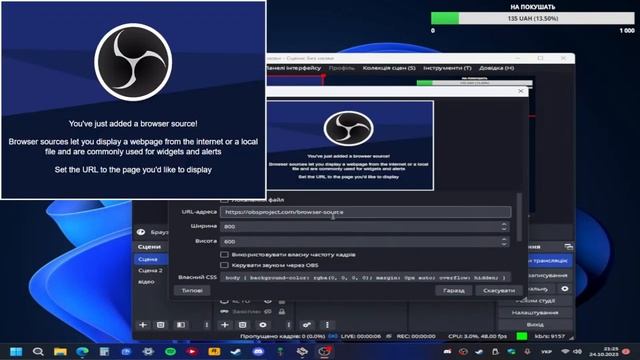The width and height of the screenshot is (640, 360).
Task: Open 'Колекція сцен (S)' menu
Action: (x=389, y=68)
